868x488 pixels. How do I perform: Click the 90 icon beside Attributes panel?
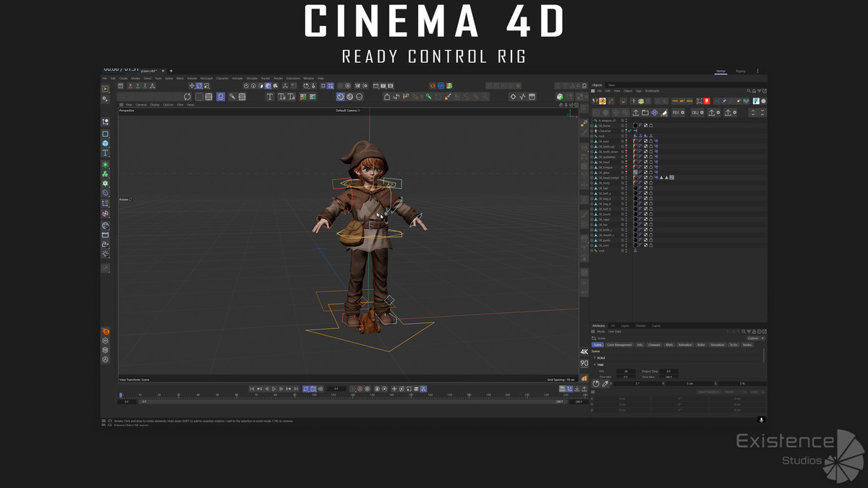click(584, 363)
